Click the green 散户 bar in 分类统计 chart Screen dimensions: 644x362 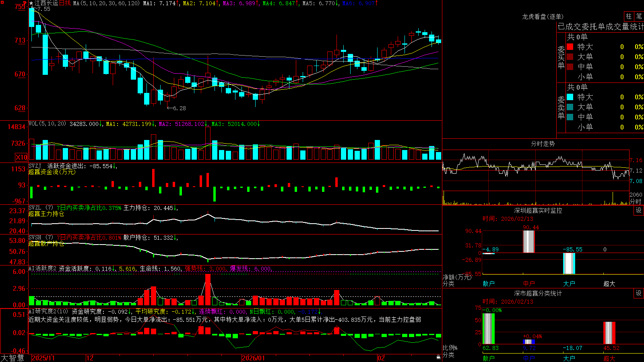click(x=489, y=329)
